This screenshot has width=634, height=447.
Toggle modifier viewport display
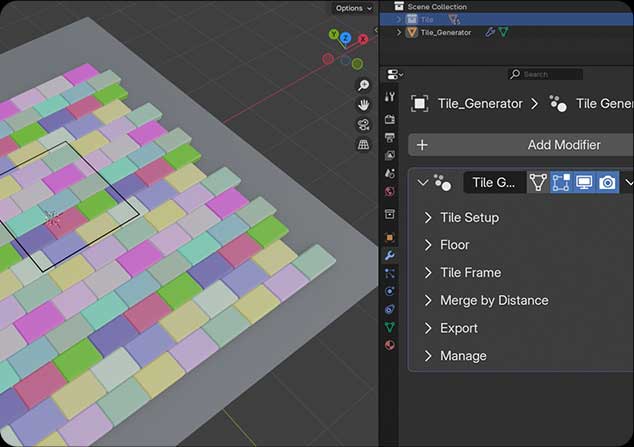point(584,183)
